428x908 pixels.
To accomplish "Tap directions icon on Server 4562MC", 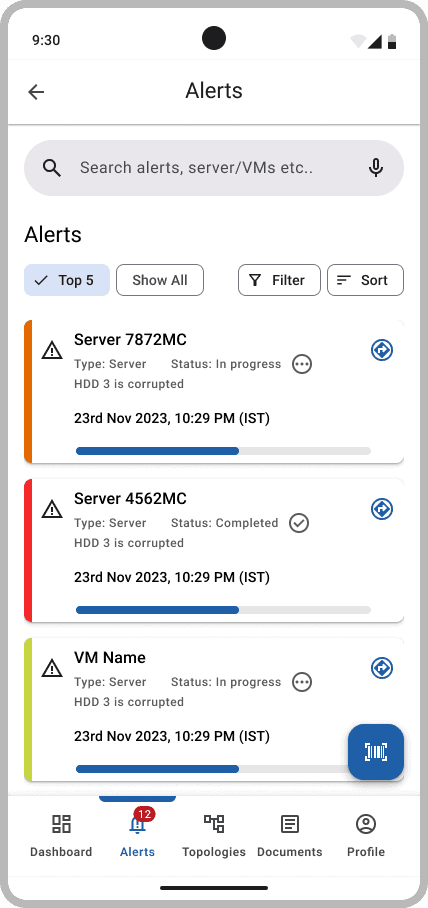I will pos(382,508).
